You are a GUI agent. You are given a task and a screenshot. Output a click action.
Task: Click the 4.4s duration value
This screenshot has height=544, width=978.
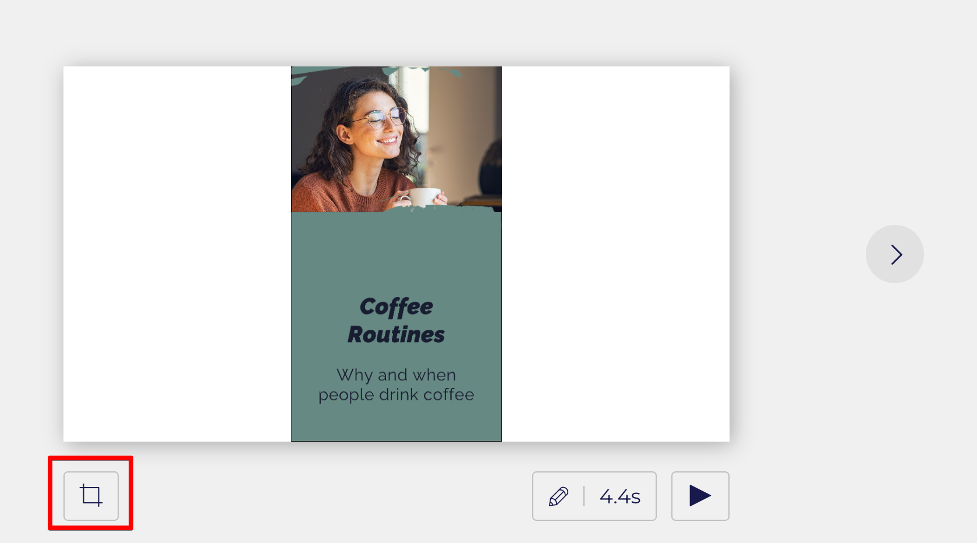620,496
